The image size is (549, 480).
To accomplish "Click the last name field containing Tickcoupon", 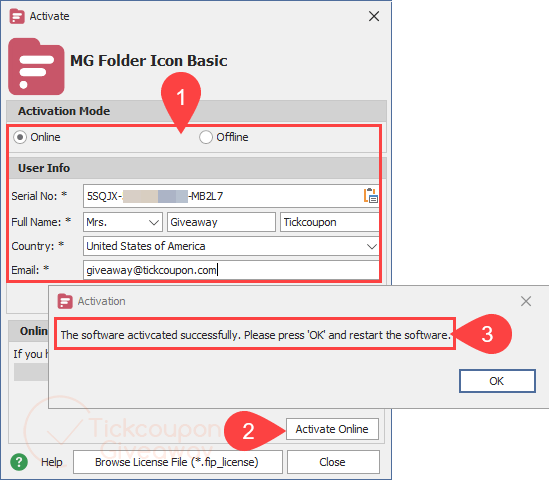I will pos(329,222).
